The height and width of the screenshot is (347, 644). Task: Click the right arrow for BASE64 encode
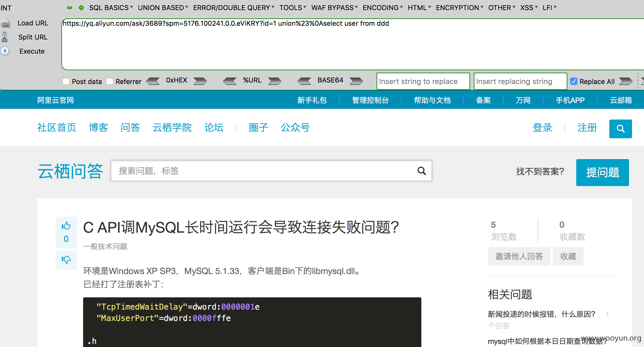(356, 81)
